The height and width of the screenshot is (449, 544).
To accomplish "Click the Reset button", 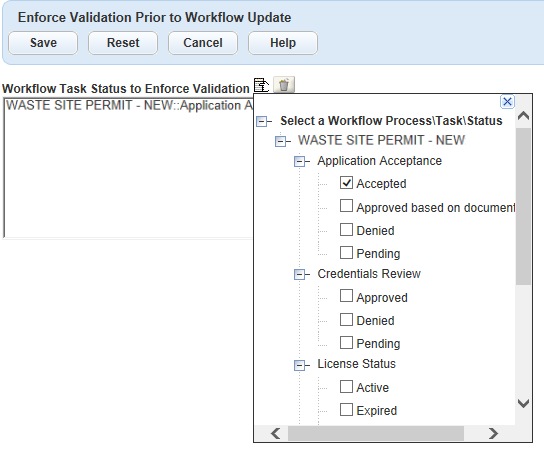I will pyautogui.click(x=123, y=43).
